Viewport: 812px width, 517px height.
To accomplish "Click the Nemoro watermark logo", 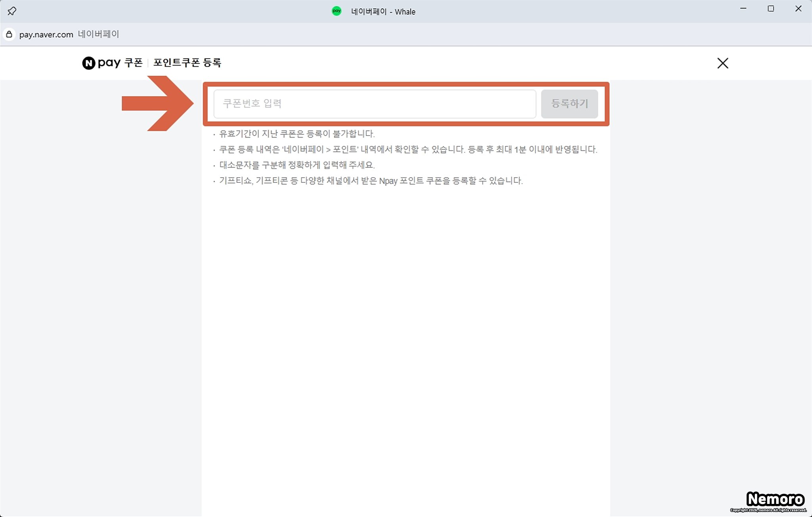I will 775,499.
